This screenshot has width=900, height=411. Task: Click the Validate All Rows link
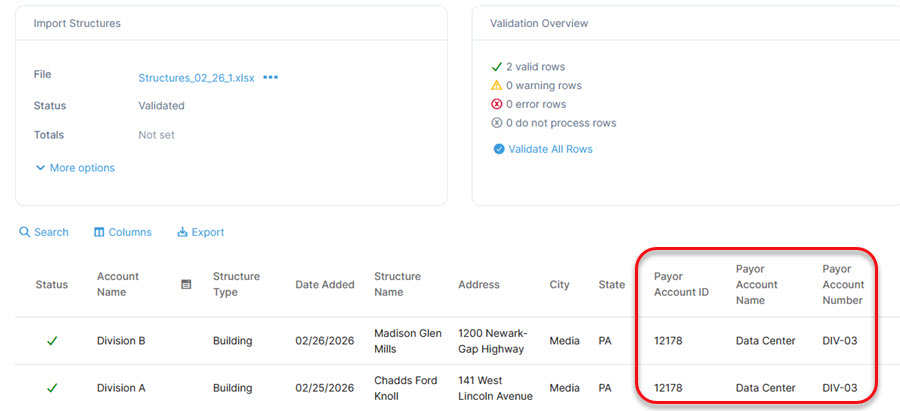[x=550, y=149]
